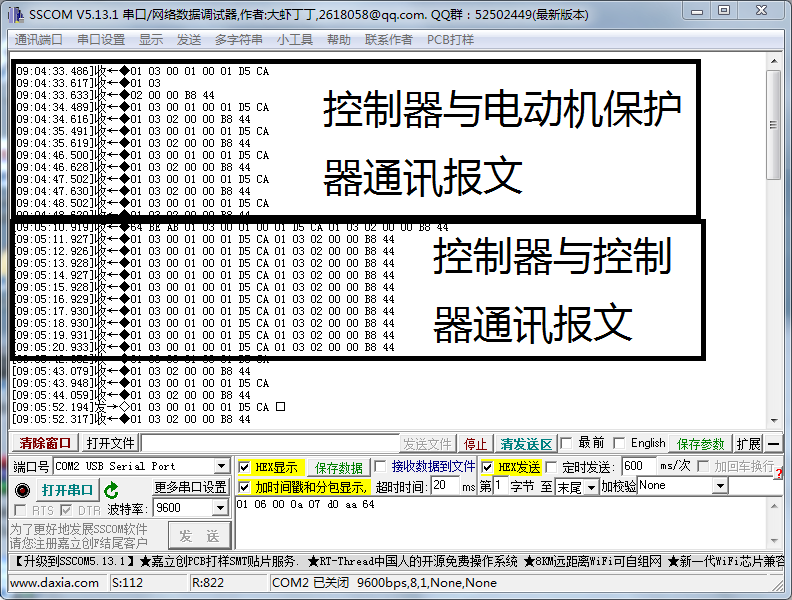Viewport: 792px width, 600px height.
Task: Check the 最前 always-on-top checkbox
Action: pyautogui.click(x=566, y=443)
